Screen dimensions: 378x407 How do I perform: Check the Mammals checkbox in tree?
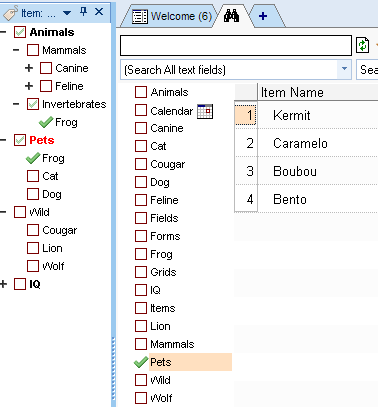pos(33,50)
